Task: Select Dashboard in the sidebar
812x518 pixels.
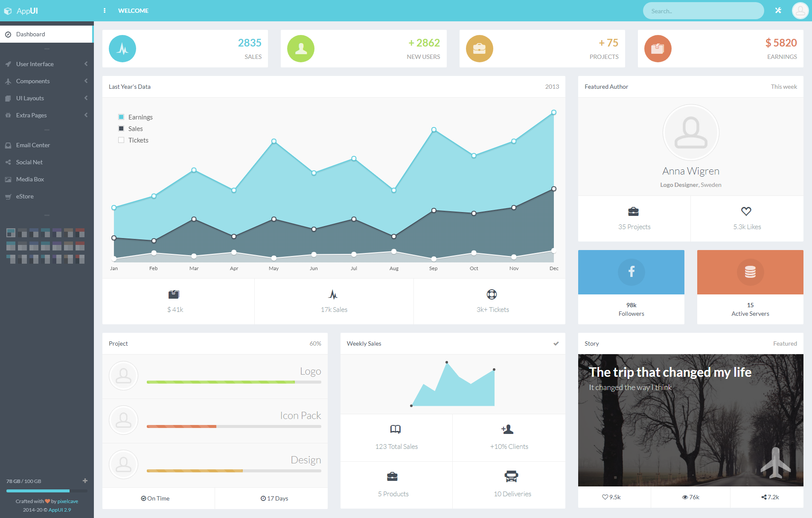Action: tap(47, 34)
